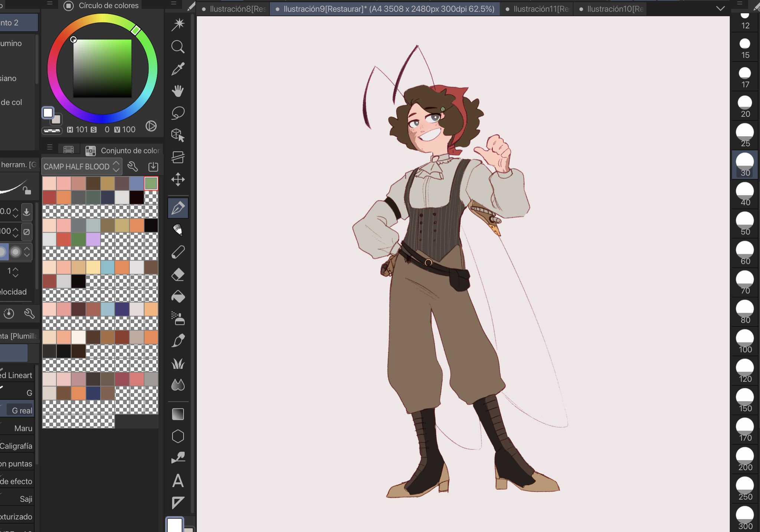Select the Pencil tool below the pen

click(178, 230)
